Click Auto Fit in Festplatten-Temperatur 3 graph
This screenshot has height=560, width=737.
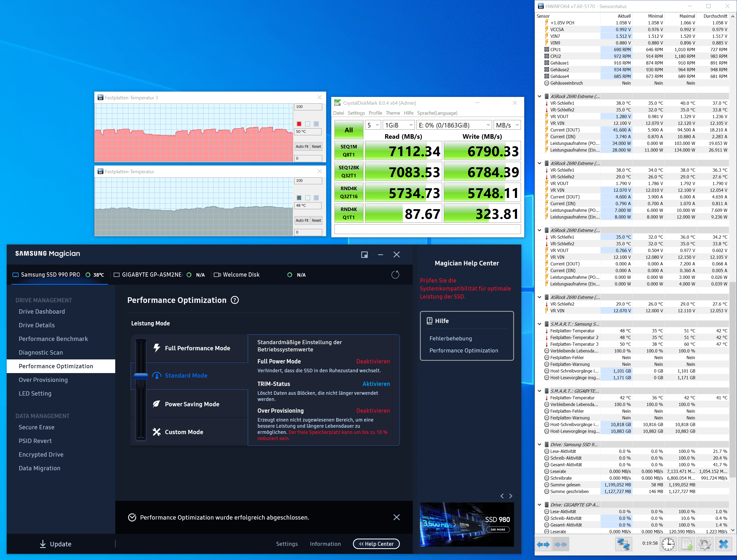point(302,147)
